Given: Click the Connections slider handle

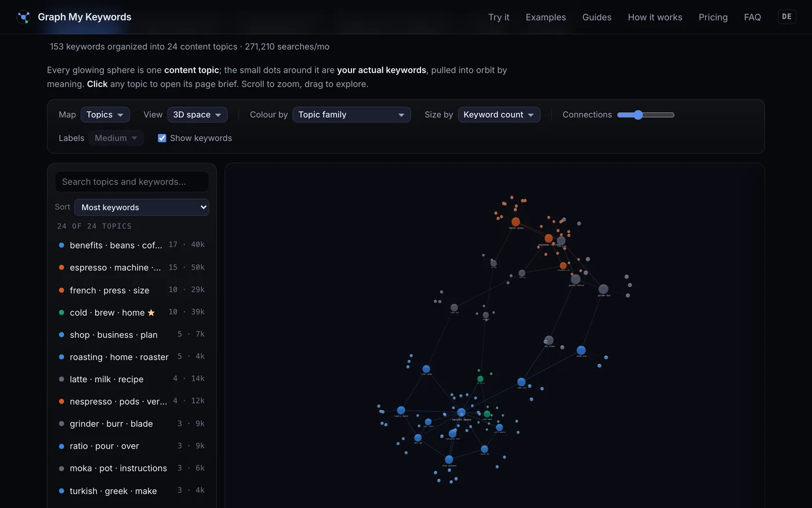Looking at the screenshot, I should (x=638, y=115).
